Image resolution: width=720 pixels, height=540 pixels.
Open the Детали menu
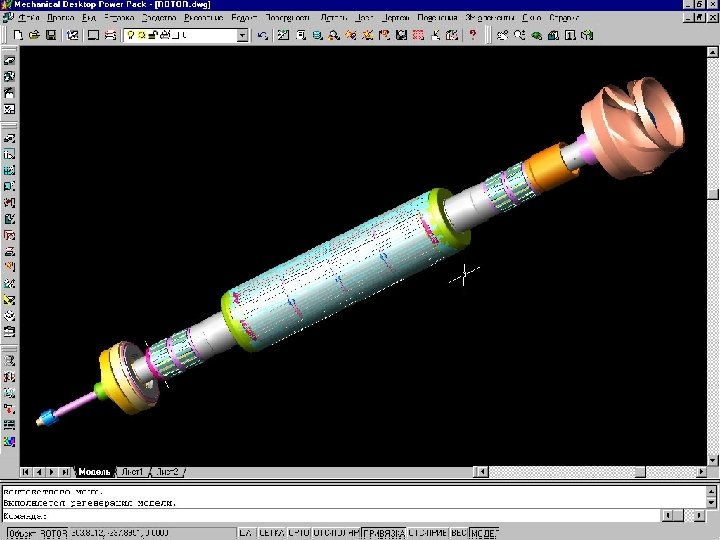click(x=333, y=17)
